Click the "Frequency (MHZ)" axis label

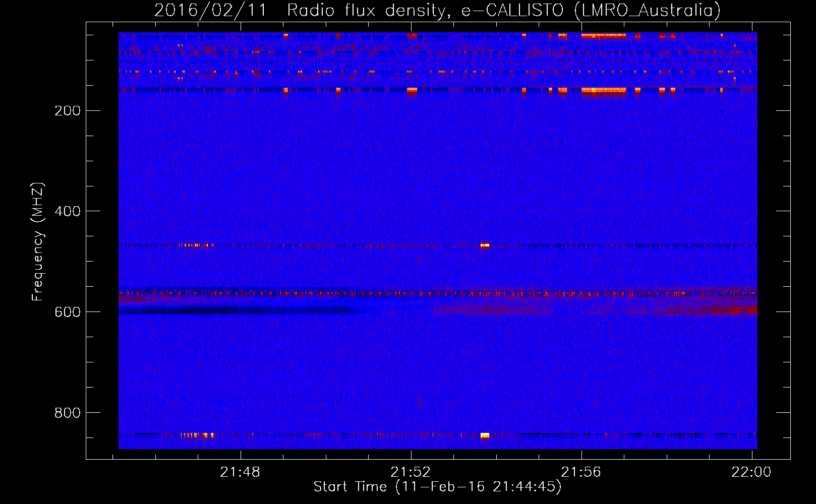[38, 241]
